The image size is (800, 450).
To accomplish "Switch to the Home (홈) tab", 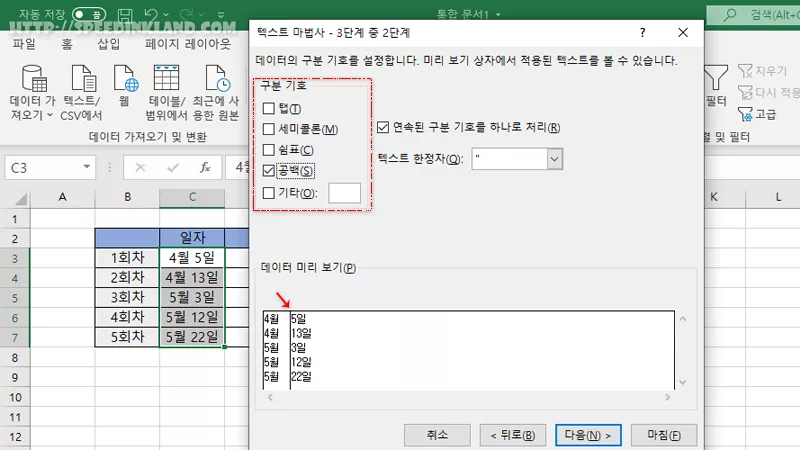I will tap(67, 44).
